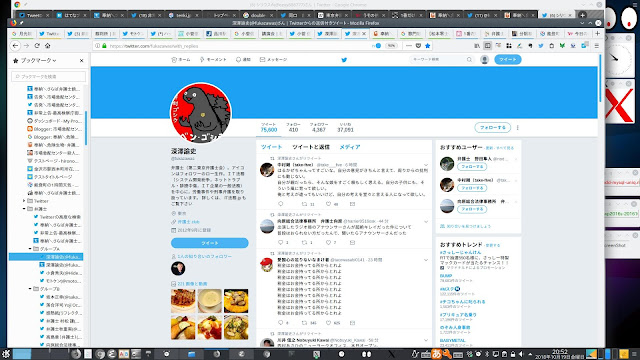The height and width of the screenshot is (360, 640).
Task: Open the モーメント item in Twitter nav
Action: 213,60
